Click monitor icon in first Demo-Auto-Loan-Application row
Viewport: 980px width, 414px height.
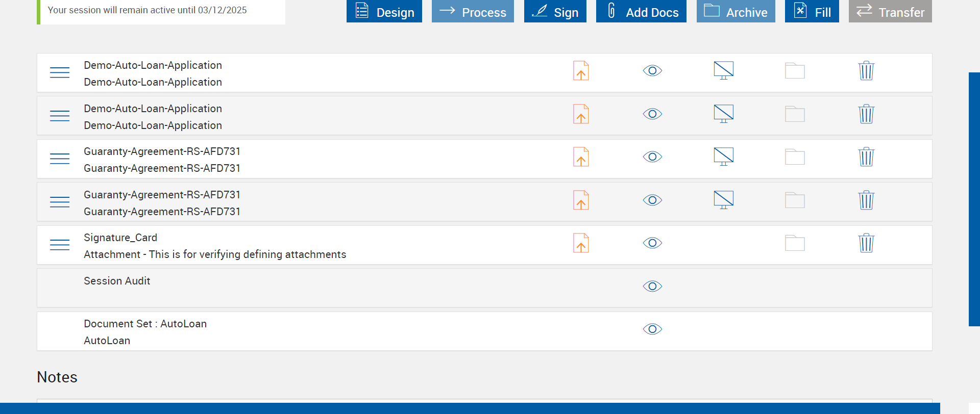click(724, 70)
